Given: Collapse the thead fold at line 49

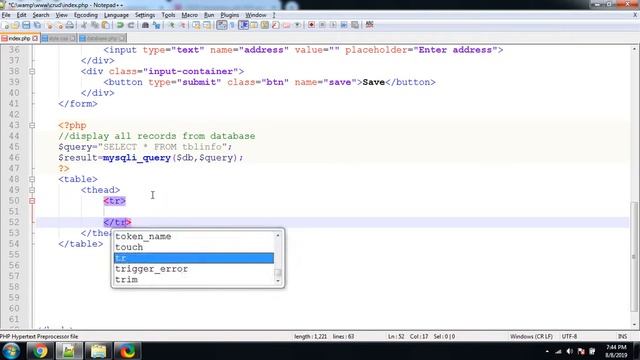Looking at the screenshot, I should (32, 190).
